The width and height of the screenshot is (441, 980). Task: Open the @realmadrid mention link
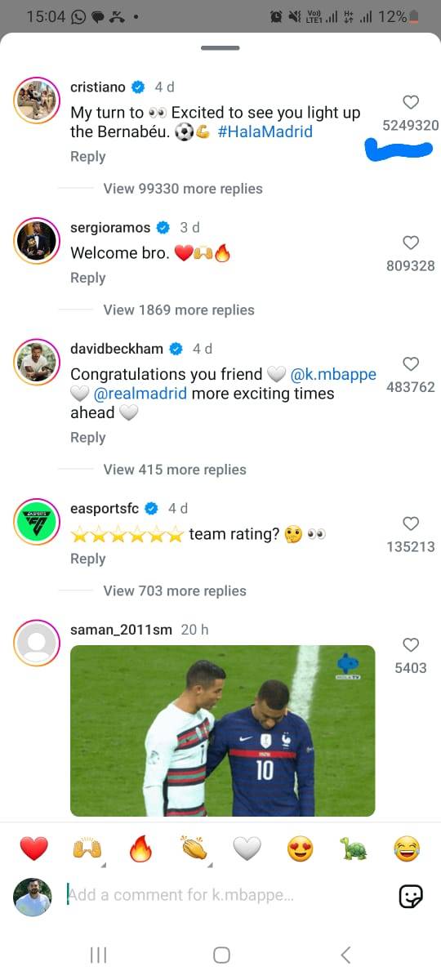pyautogui.click(x=140, y=394)
